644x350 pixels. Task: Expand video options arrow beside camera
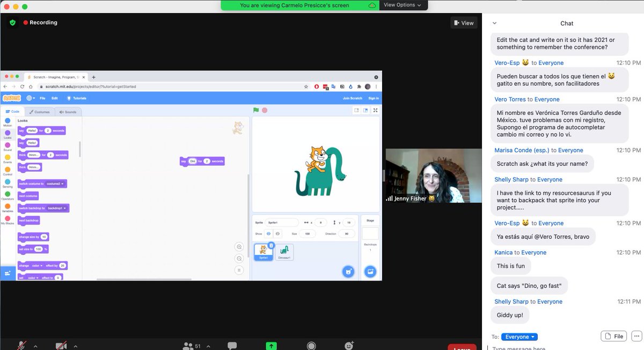click(76, 346)
